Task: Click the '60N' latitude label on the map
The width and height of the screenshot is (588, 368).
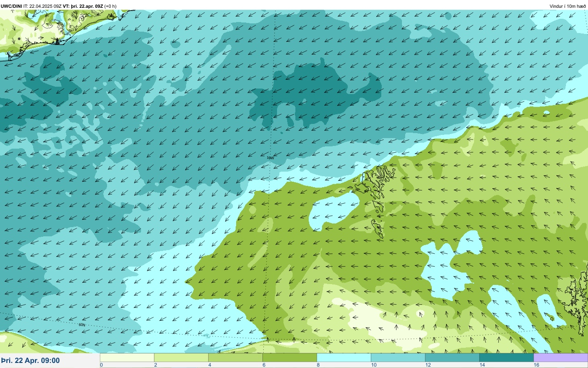Action: [x=82, y=325]
